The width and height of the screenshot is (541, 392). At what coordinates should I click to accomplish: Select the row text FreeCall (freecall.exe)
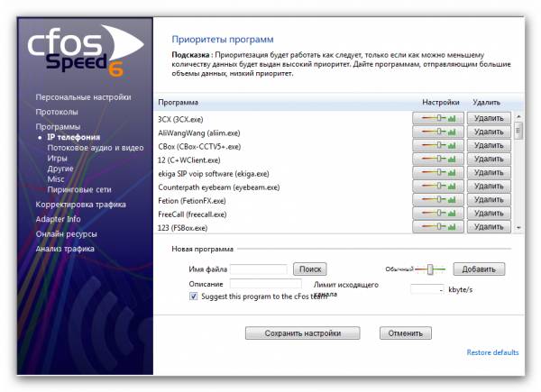coord(192,214)
